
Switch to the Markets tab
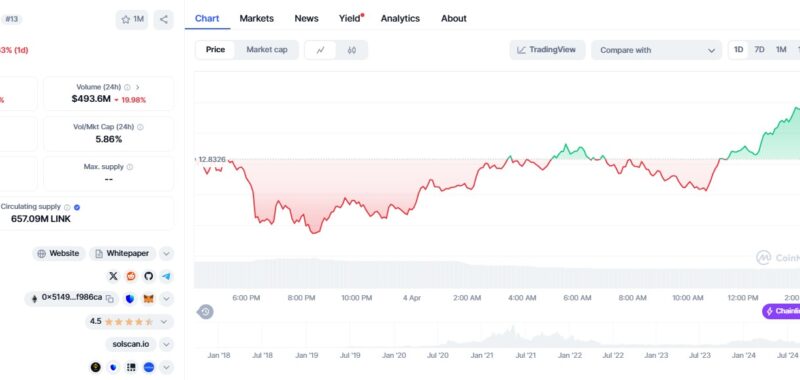pos(257,18)
